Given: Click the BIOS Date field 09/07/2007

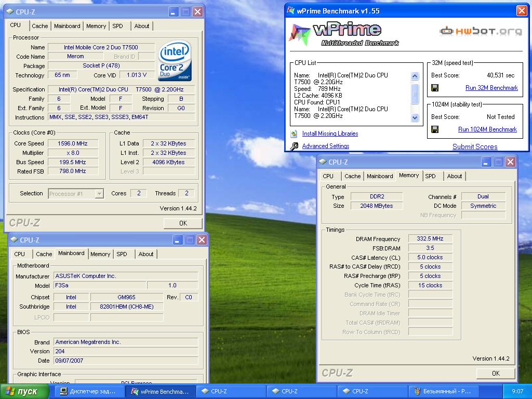Looking at the screenshot, I should [x=126, y=361].
